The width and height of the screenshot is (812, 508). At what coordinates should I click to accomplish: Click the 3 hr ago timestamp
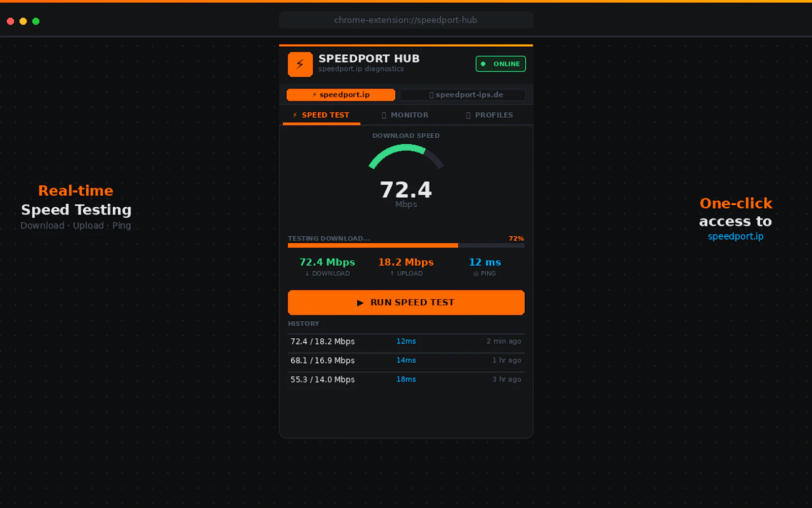(x=506, y=379)
